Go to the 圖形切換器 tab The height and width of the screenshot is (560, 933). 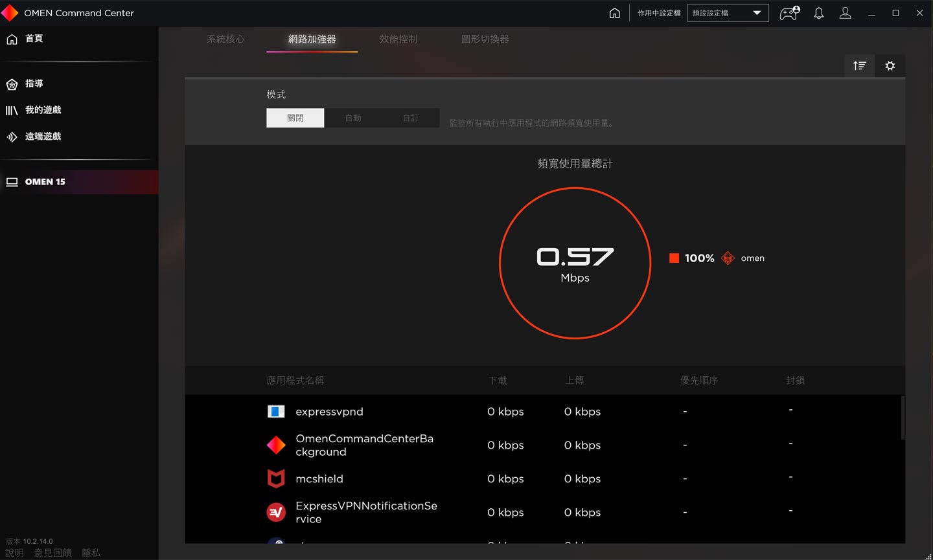(485, 39)
